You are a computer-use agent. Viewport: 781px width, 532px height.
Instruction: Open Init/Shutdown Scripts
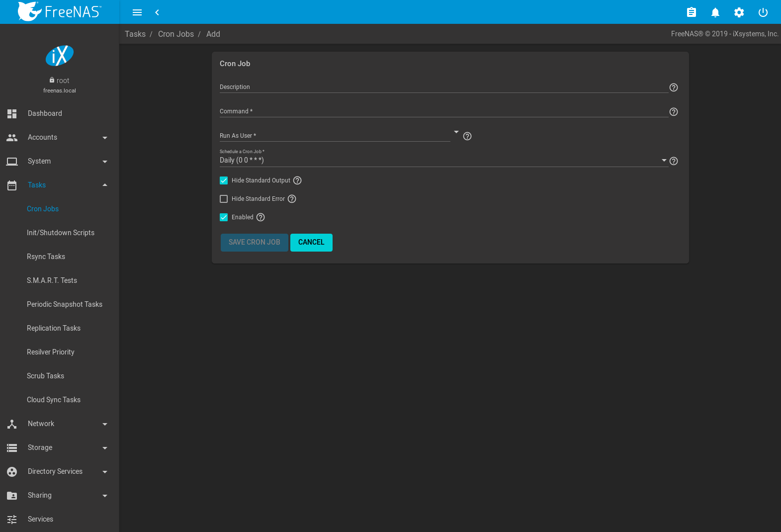(x=60, y=233)
